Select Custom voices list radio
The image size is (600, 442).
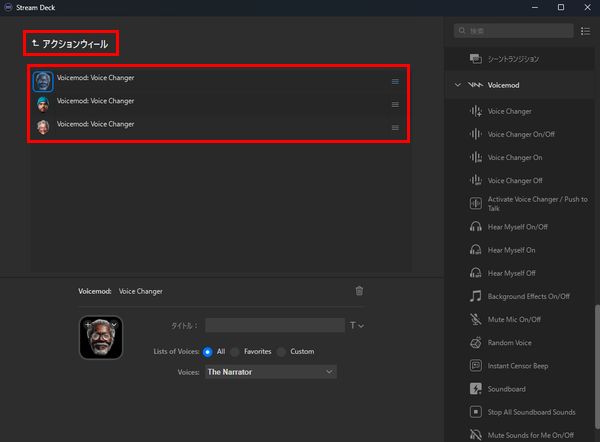[281, 352]
